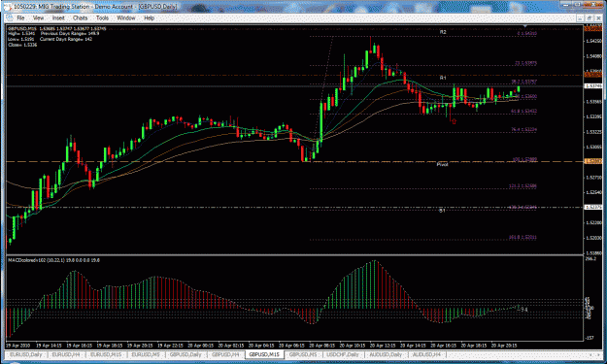The image size is (607, 364).
Task: Minimize the inner chart window
Action: click(581, 18)
